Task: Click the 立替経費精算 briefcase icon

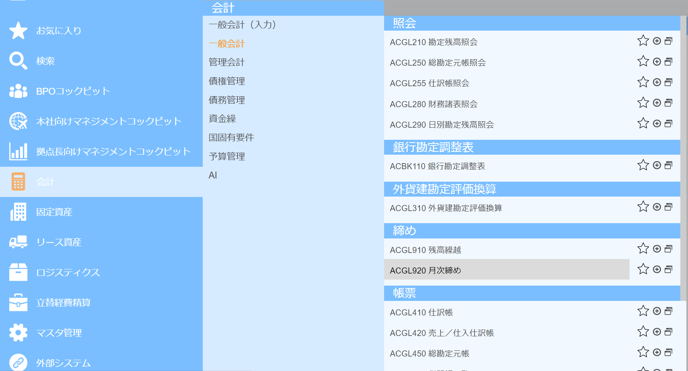Action: (18, 303)
